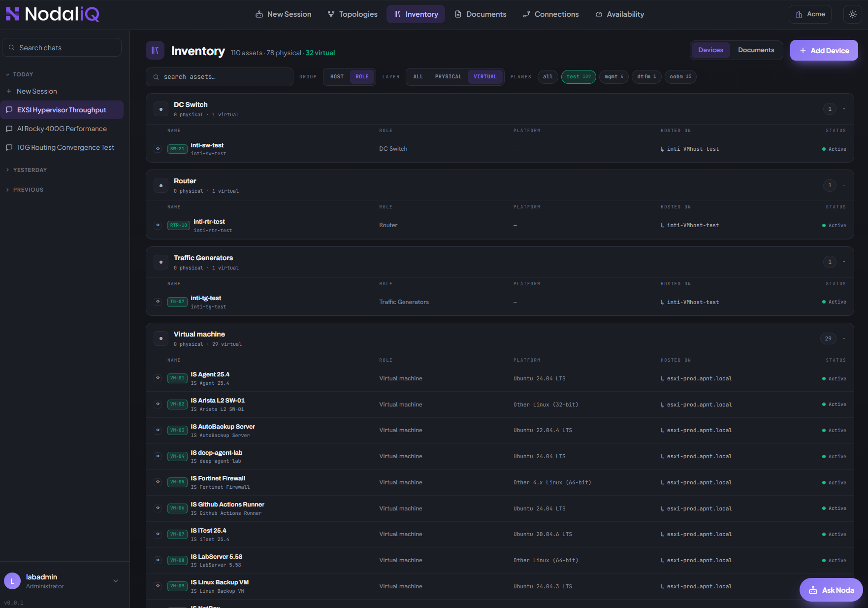Collapse the TODAY chat section
This screenshot has width=868, height=608.
(x=20, y=74)
